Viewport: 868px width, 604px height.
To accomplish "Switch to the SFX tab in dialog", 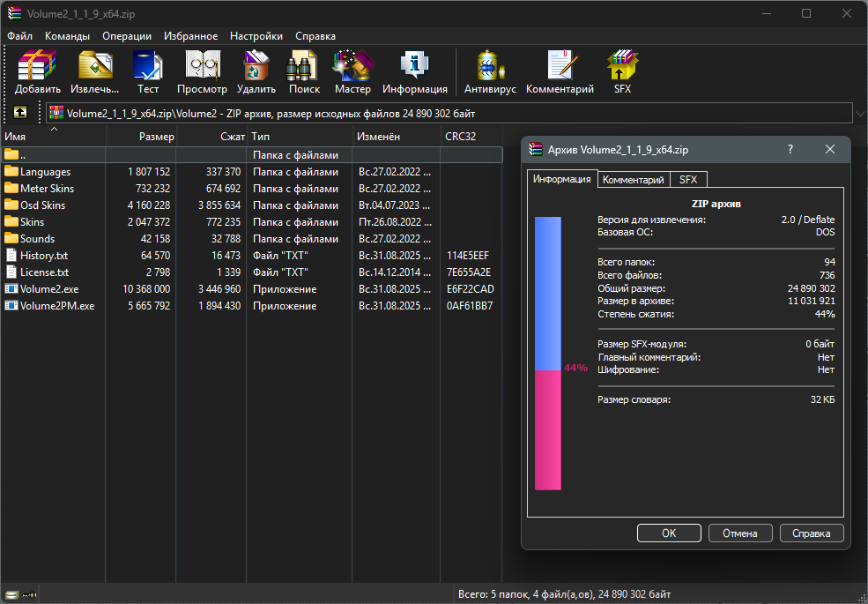I will (688, 180).
